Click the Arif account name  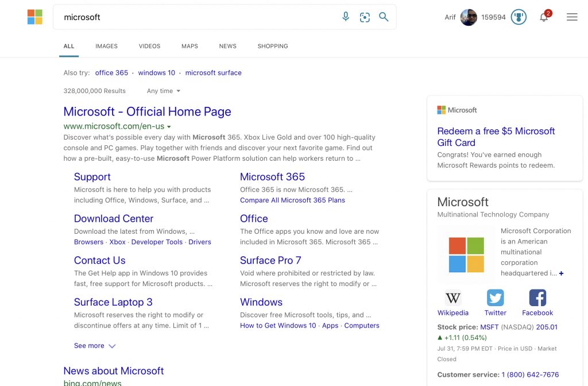tap(450, 17)
